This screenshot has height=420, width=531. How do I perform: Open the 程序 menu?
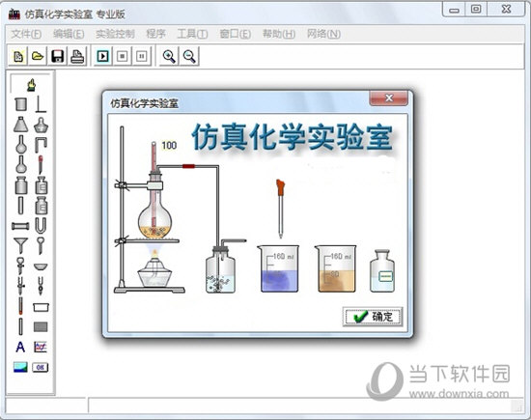pyautogui.click(x=156, y=34)
